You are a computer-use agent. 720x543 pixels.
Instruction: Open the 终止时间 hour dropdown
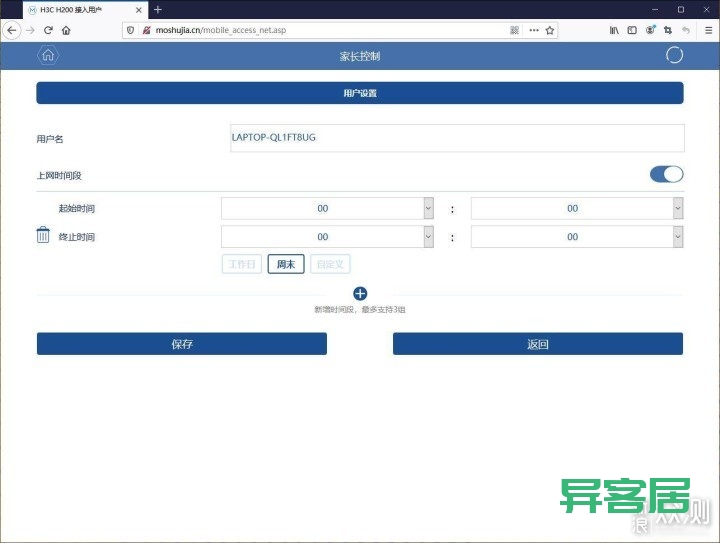pyautogui.click(x=327, y=237)
